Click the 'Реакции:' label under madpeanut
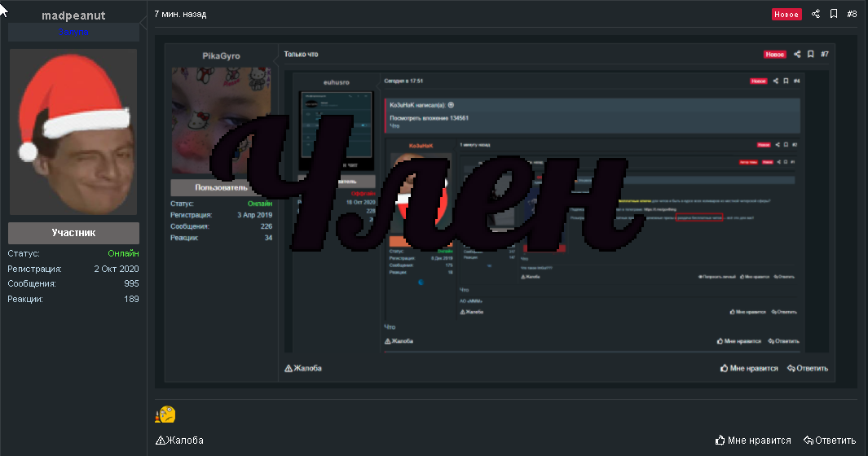Screen dimensions: 868x456 [x=25, y=299]
